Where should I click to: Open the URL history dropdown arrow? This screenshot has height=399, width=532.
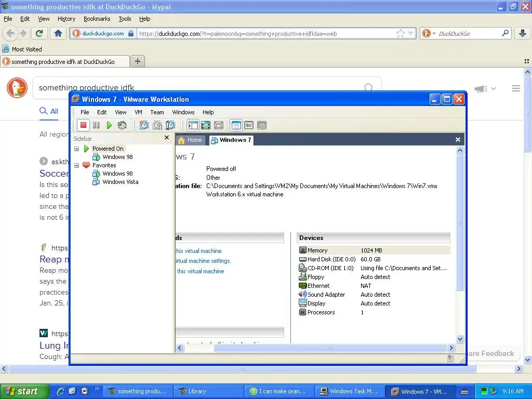411,33
